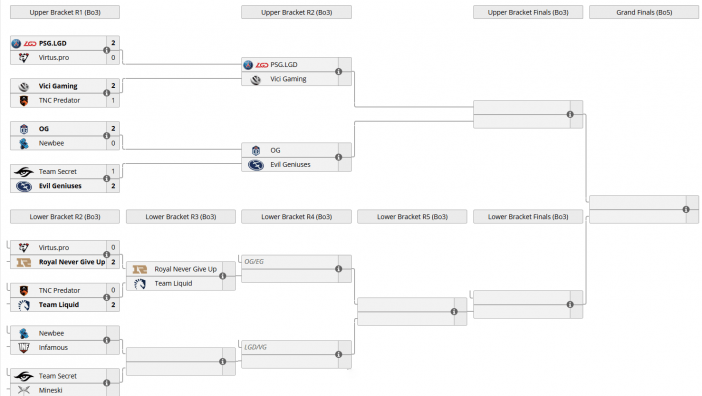
Task: Open the Evil Geniuses team link in Upper R2
Action: click(290, 165)
